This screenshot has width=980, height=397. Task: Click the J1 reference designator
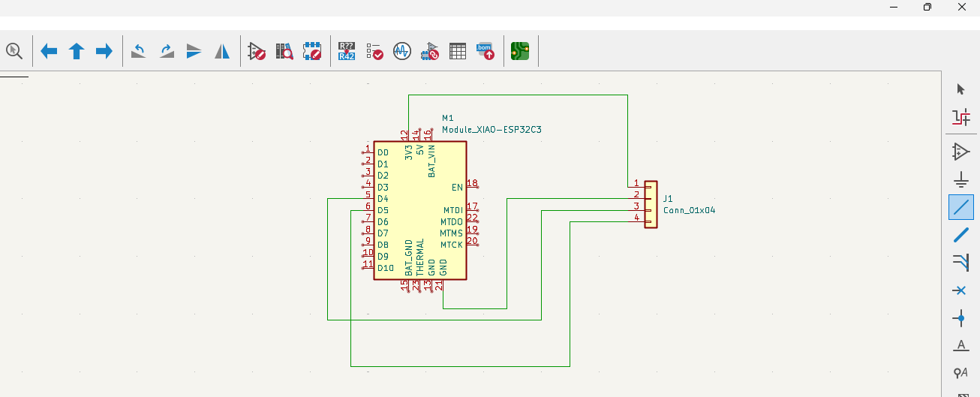[x=668, y=199]
